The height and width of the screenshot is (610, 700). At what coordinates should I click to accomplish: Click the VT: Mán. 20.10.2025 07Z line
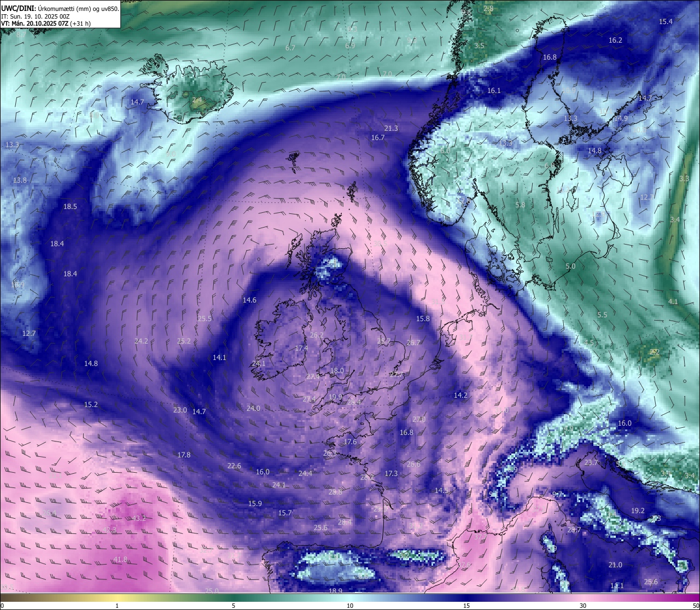coord(46,24)
